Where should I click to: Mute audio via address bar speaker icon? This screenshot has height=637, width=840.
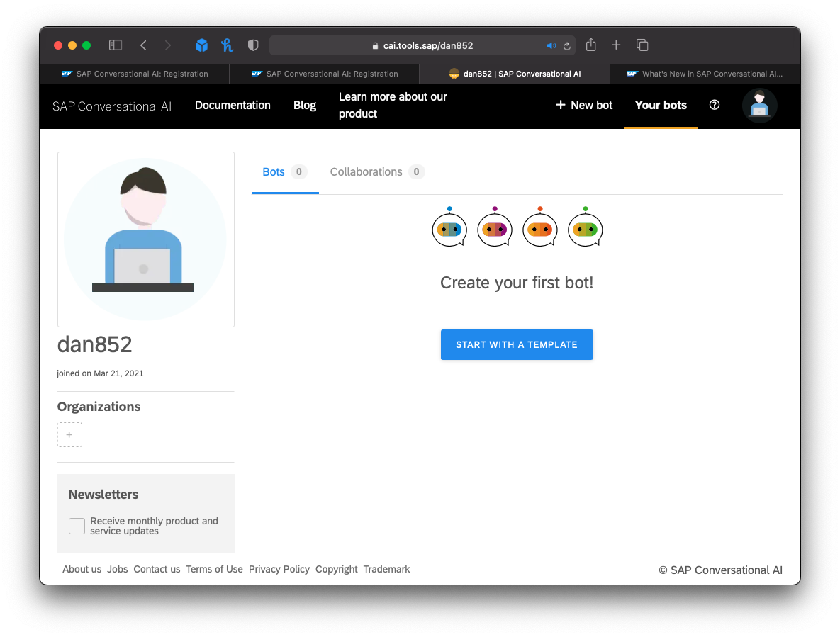pyautogui.click(x=551, y=46)
